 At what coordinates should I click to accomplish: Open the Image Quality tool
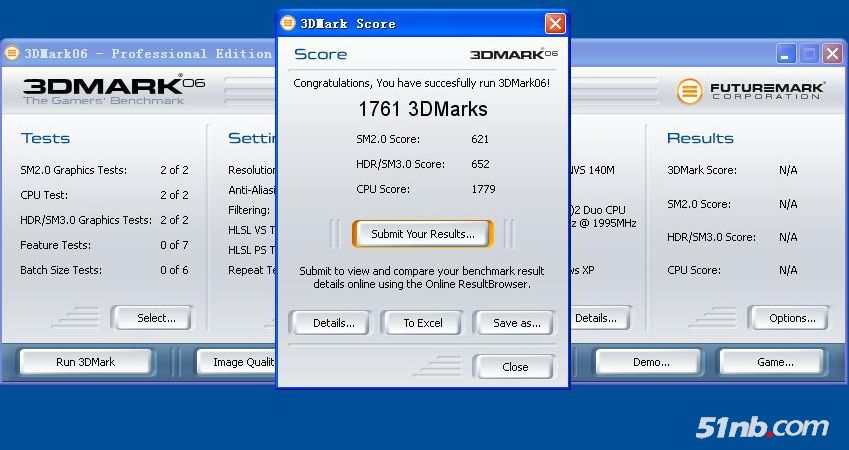[x=238, y=362]
